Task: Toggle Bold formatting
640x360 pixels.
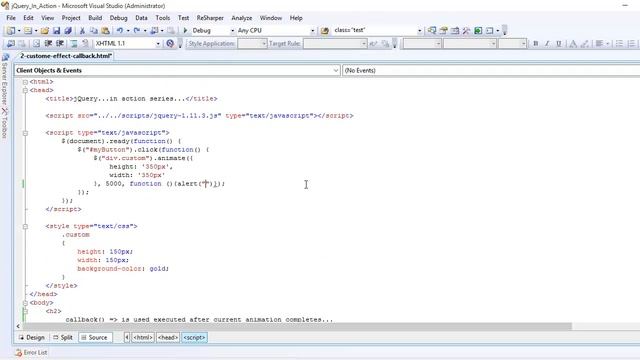Action: pos(536,43)
